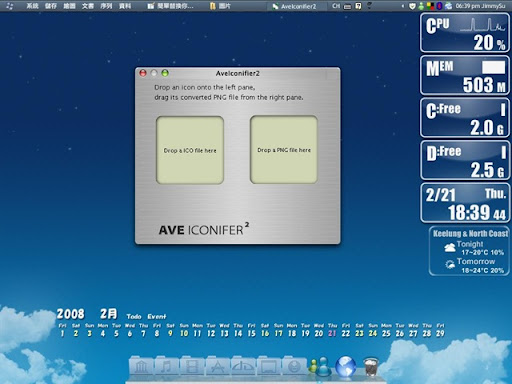Viewport: 512px width, 384px height.
Task: Launch the blue globe browser in dock
Action: (x=345, y=366)
